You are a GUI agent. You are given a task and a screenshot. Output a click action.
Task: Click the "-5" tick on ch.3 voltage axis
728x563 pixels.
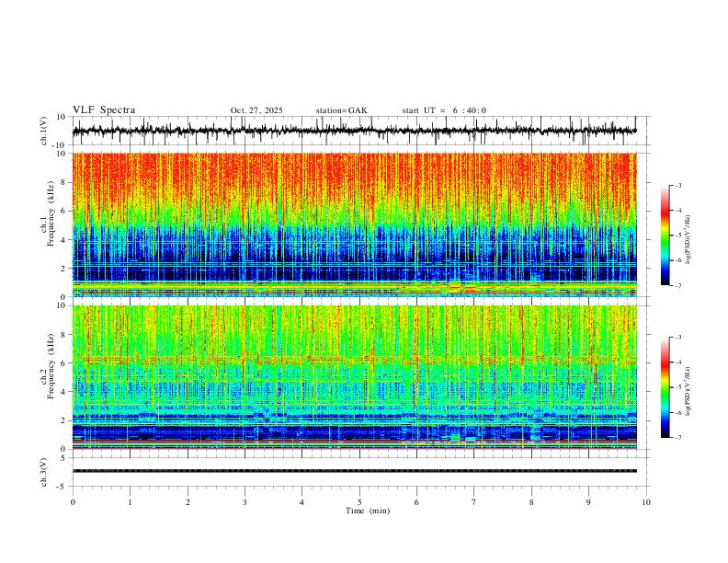[63, 487]
